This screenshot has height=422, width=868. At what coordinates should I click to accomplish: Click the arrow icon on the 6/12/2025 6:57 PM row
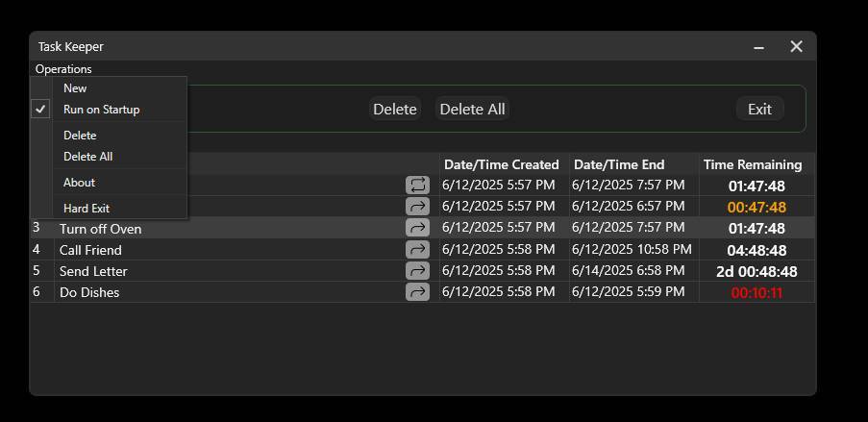417,207
